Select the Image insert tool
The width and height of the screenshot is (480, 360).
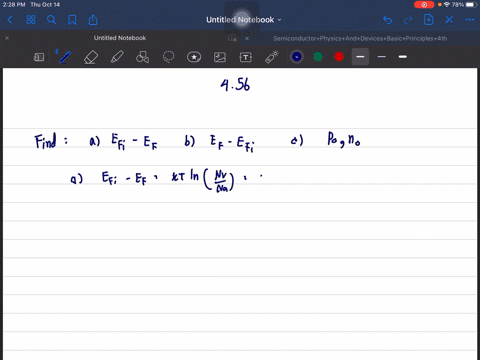pyautogui.click(x=220, y=57)
